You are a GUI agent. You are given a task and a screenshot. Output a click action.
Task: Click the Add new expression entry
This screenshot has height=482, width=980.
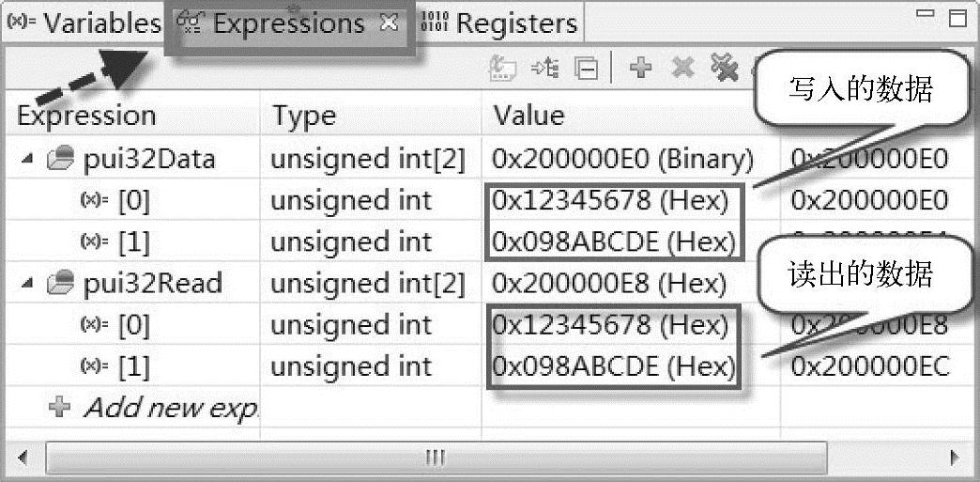click(169, 408)
